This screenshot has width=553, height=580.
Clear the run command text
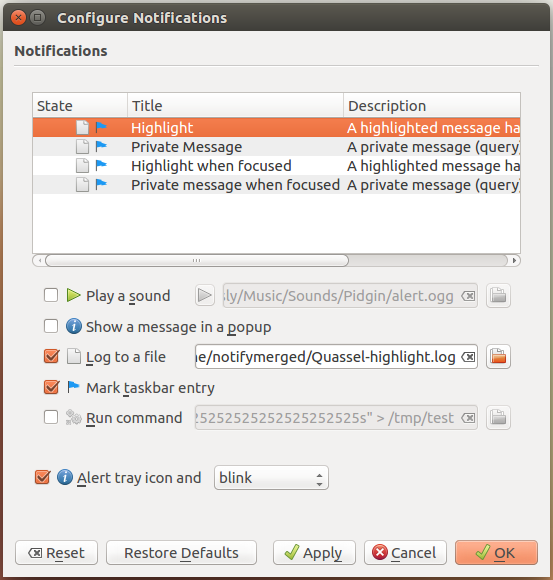(468, 418)
